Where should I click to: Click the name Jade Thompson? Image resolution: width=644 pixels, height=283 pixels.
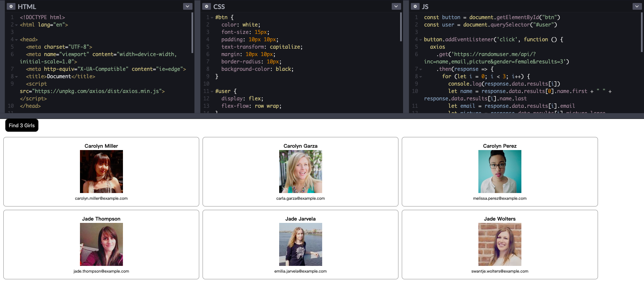[101, 219]
